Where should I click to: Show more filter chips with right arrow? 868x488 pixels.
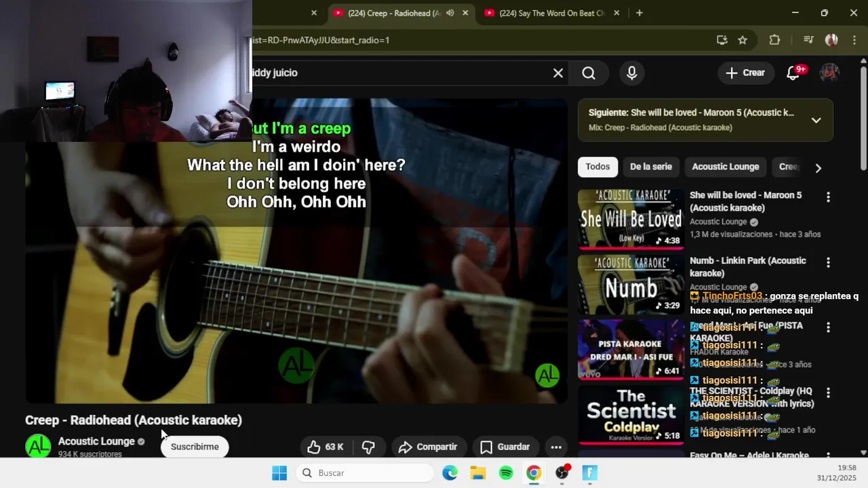coord(818,167)
